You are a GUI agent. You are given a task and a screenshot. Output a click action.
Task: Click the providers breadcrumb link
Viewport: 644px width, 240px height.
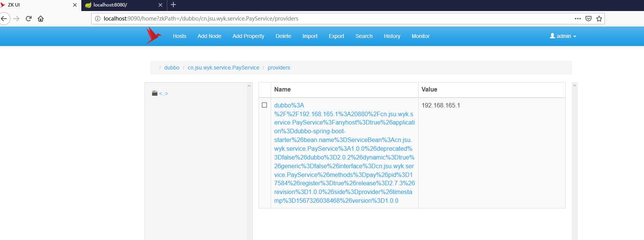(x=279, y=68)
